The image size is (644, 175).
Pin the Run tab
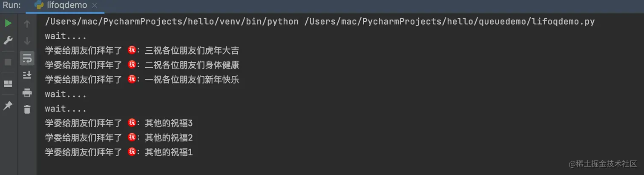(x=8, y=106)
